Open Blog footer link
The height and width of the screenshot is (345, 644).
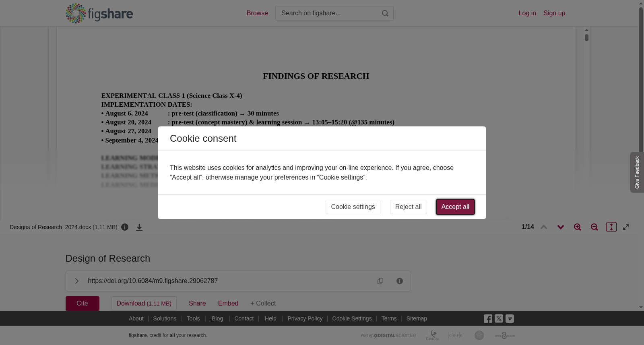pyautogui.click(x=217, y=318)
